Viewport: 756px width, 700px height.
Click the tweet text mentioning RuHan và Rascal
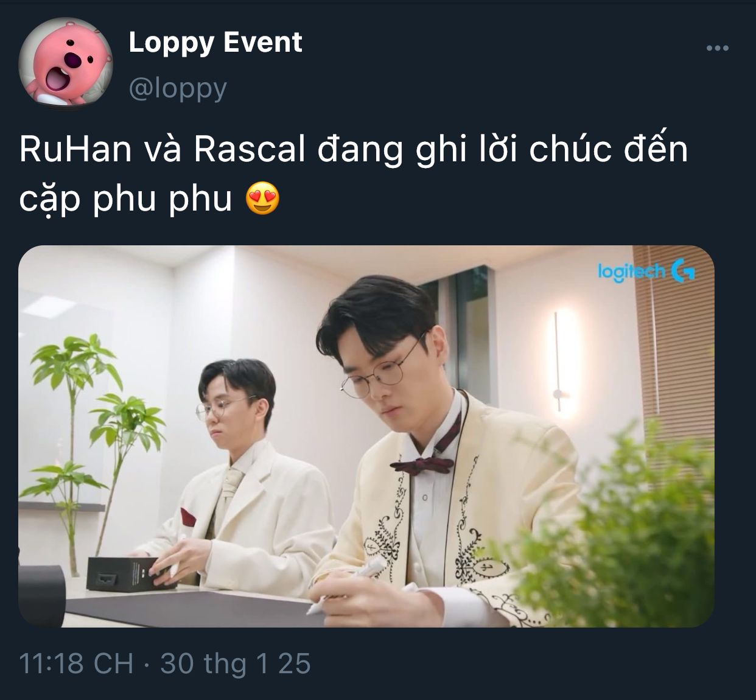(x=353, y=173)
